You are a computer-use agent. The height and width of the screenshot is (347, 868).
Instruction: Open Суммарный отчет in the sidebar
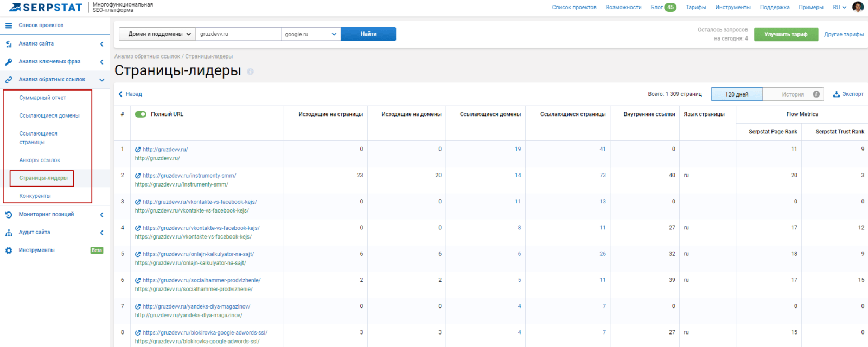point(43,98)
